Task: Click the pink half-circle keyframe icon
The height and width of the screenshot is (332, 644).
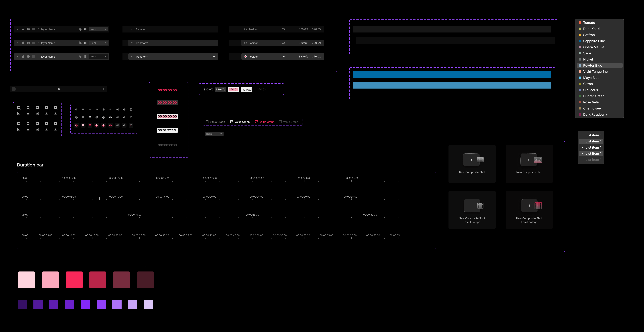Action: [x=110, y=125]
